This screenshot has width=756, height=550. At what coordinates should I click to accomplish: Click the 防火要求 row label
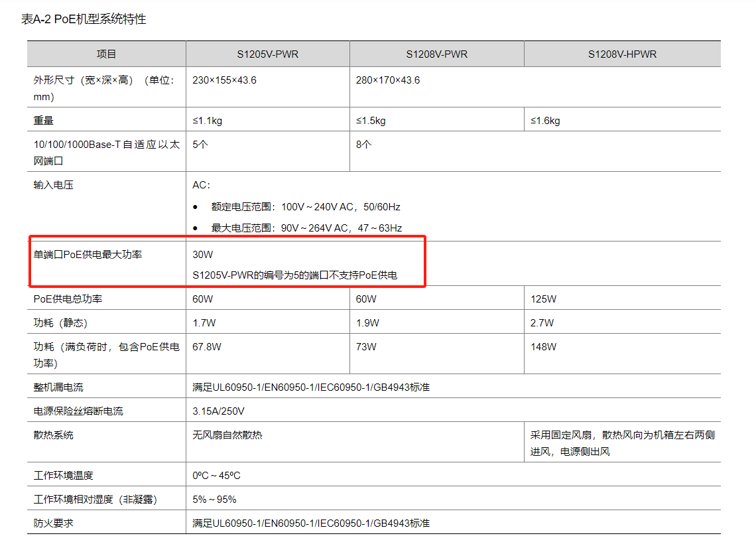click(53, 523)
